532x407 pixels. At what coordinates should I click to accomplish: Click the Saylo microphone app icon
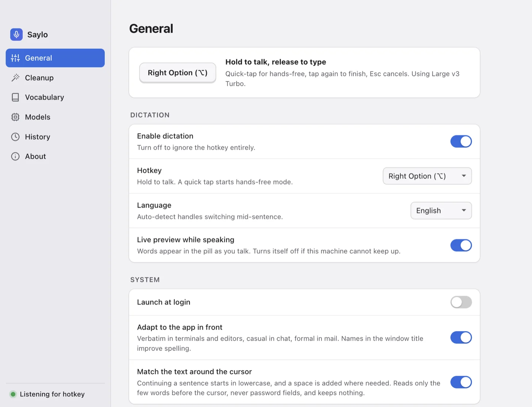16,35
